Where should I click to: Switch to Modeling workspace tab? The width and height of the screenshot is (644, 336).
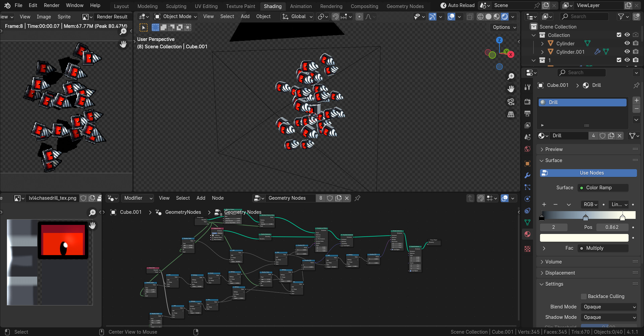tap(147, 6)
